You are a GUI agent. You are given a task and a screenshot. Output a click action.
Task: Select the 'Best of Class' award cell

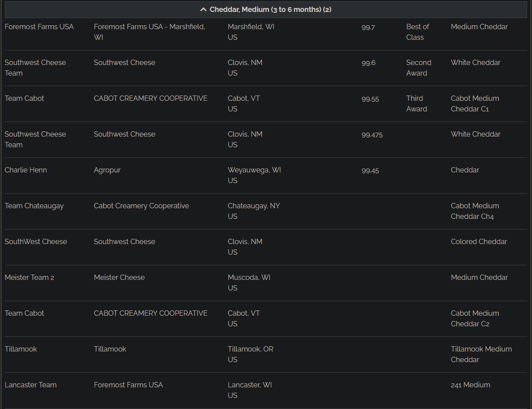[418, 32]
